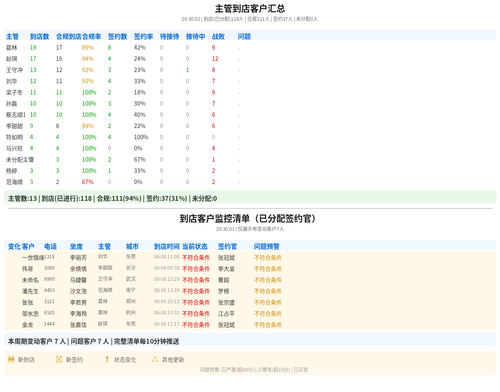500x392 pixels.
Task: Click the 状态变化 arrow legend icon
Action: coord(107,359)
